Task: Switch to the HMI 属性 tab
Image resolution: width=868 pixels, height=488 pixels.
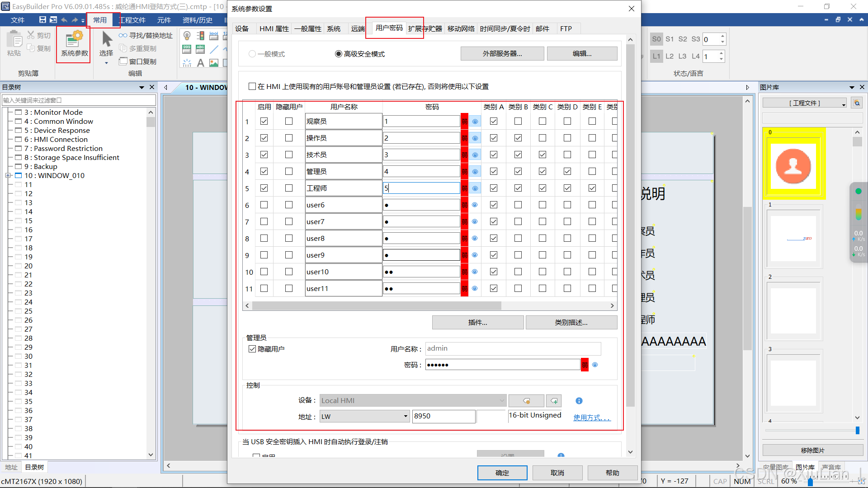Action: tap(274, 28)
